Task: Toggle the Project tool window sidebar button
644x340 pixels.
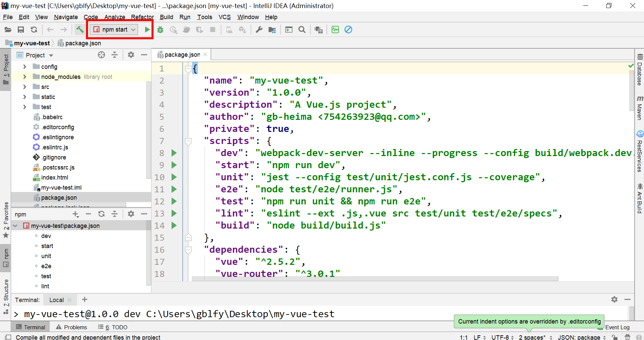Action: pyautogui.click(x=6, y=69)
